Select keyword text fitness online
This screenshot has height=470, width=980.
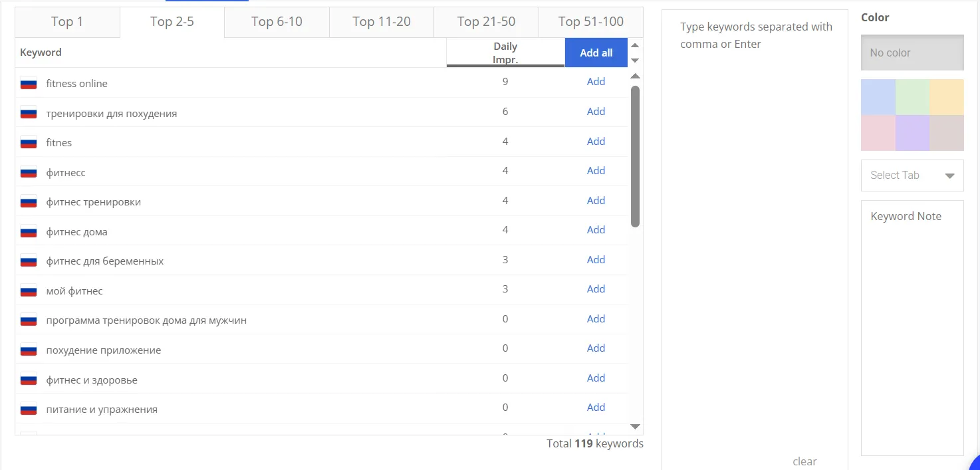(76, 84)
